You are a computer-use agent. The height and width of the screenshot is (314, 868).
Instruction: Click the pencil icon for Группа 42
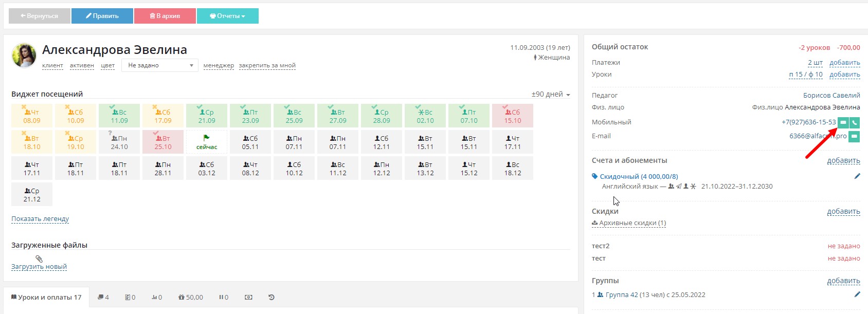click(x=857, y=294)
